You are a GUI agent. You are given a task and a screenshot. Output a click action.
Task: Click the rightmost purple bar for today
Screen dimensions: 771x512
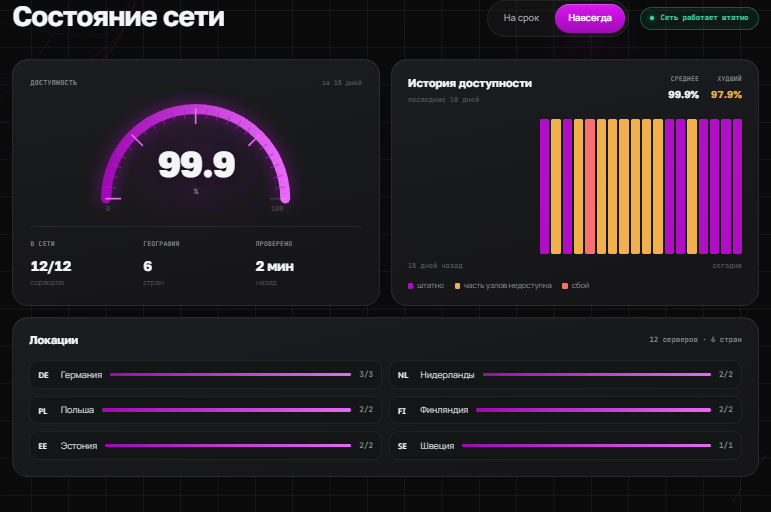pos(737,186)
